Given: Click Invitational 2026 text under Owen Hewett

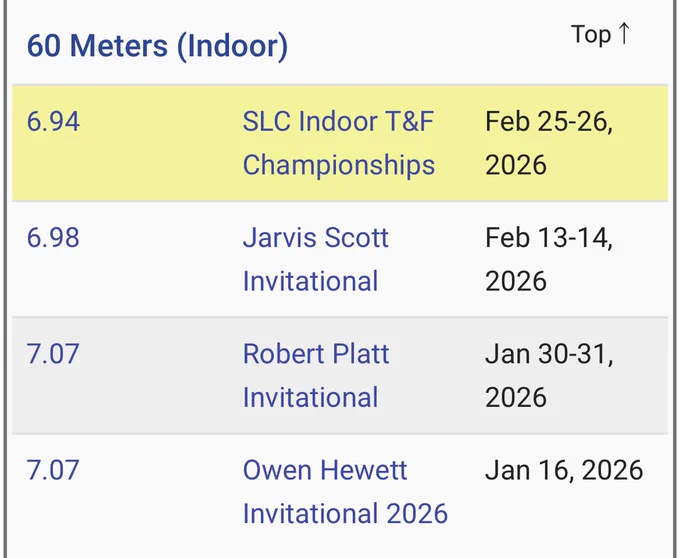Looking at the screenshot, I should click(345, 513).
